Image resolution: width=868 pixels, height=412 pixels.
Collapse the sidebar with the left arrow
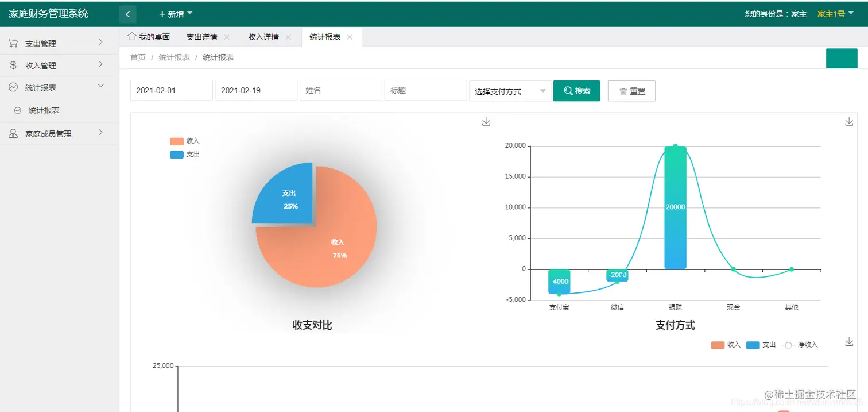(x=127, y=14)
